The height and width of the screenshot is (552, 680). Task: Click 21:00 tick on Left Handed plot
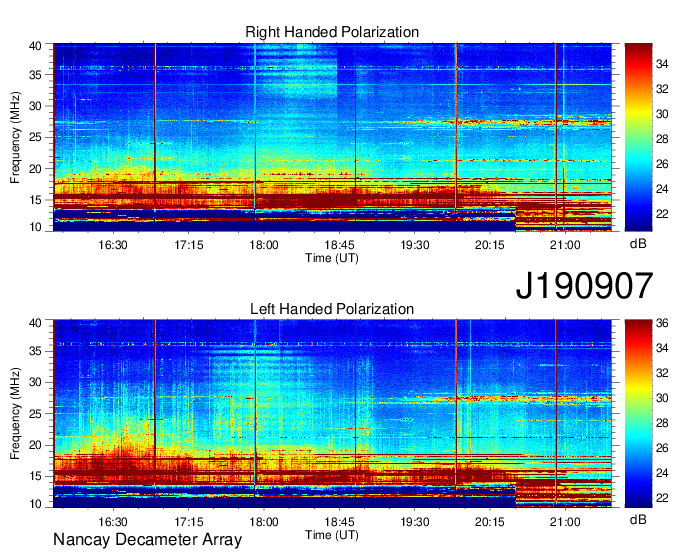pyautogui.click(x=565, y=522)
